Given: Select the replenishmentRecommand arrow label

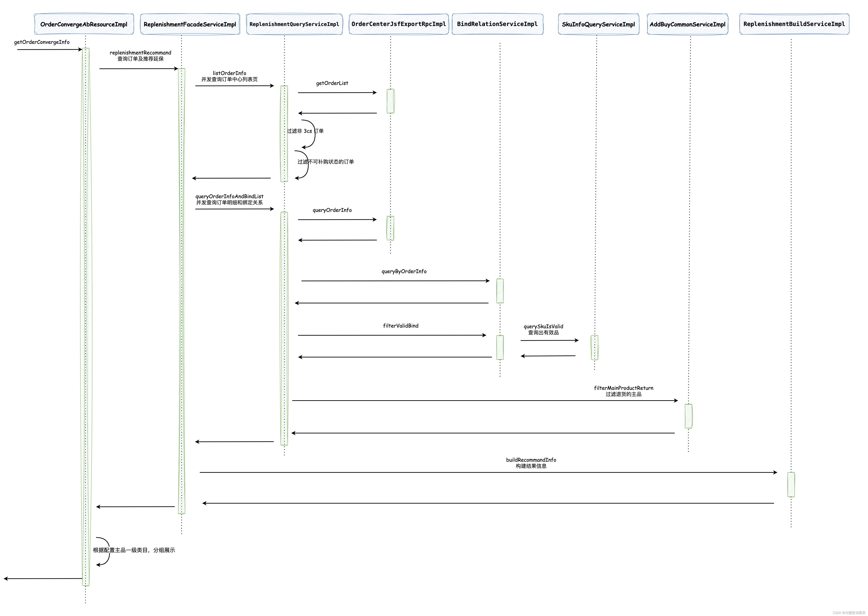Looking at the screenshot, I should pos(140,53).
